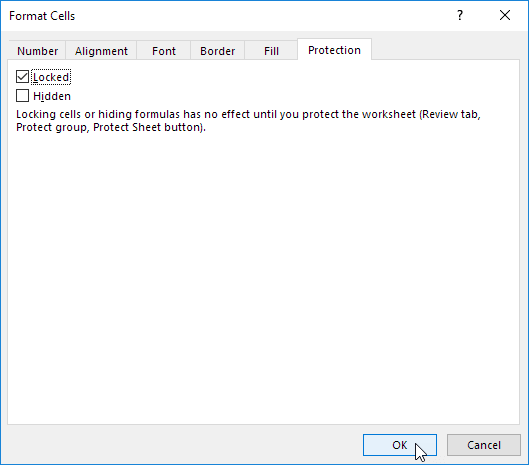Open the Help question mark icon
Viewport: 529px width, 465px height.
pos(460,15)
